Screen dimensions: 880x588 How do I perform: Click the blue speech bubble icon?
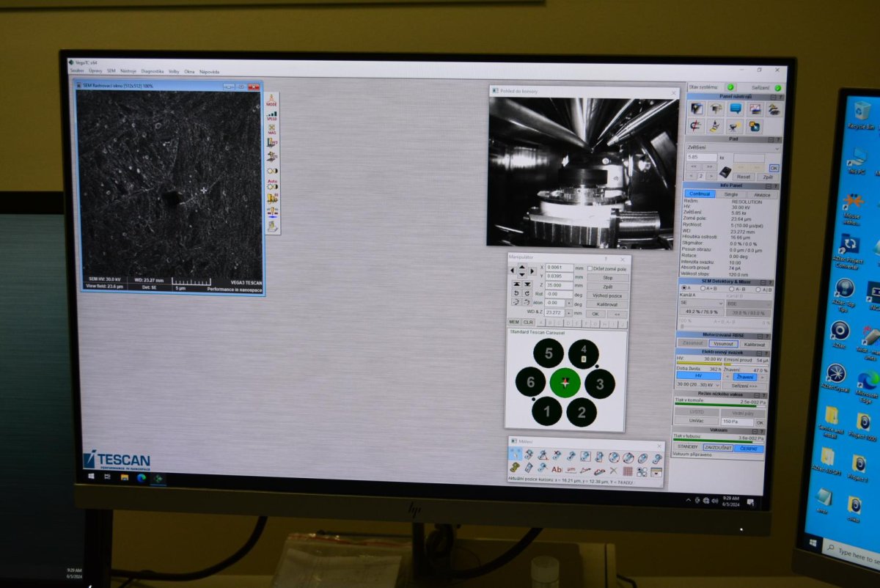735,109
